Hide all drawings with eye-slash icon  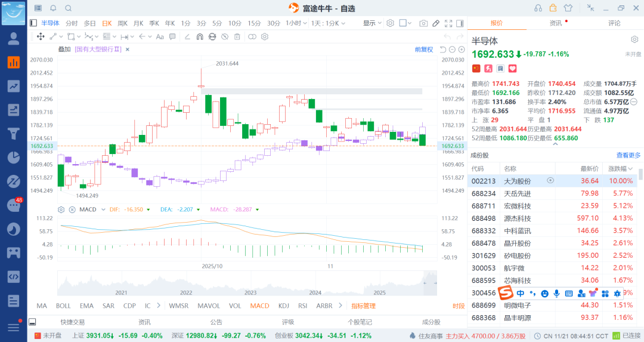225,36
